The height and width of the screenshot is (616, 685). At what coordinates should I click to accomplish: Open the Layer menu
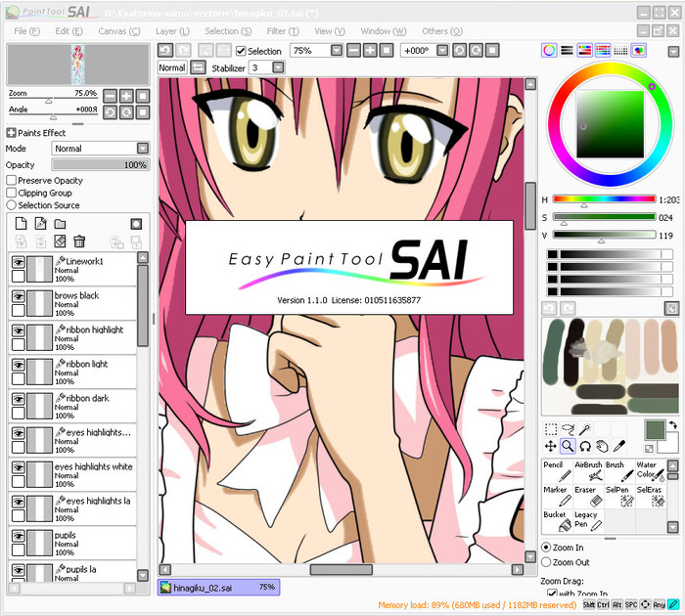coord(172,31)
